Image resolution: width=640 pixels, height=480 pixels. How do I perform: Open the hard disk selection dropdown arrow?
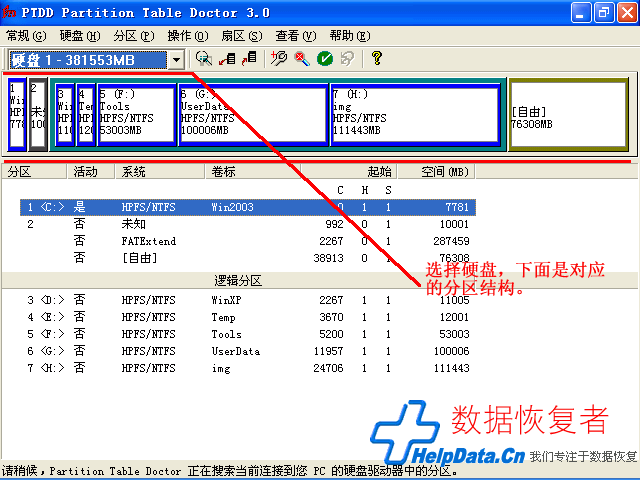point(176,60)
